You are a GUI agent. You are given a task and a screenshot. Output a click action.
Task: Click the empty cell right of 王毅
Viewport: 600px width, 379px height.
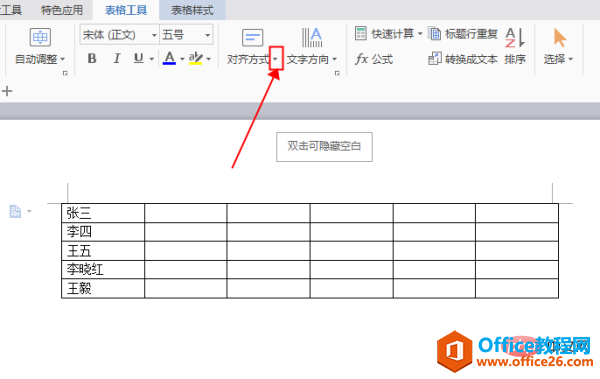coord(186,288)
